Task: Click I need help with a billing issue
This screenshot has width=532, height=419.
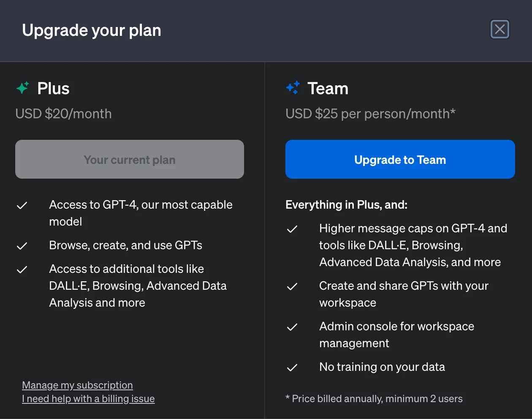Action: click(x=88, y=399)
